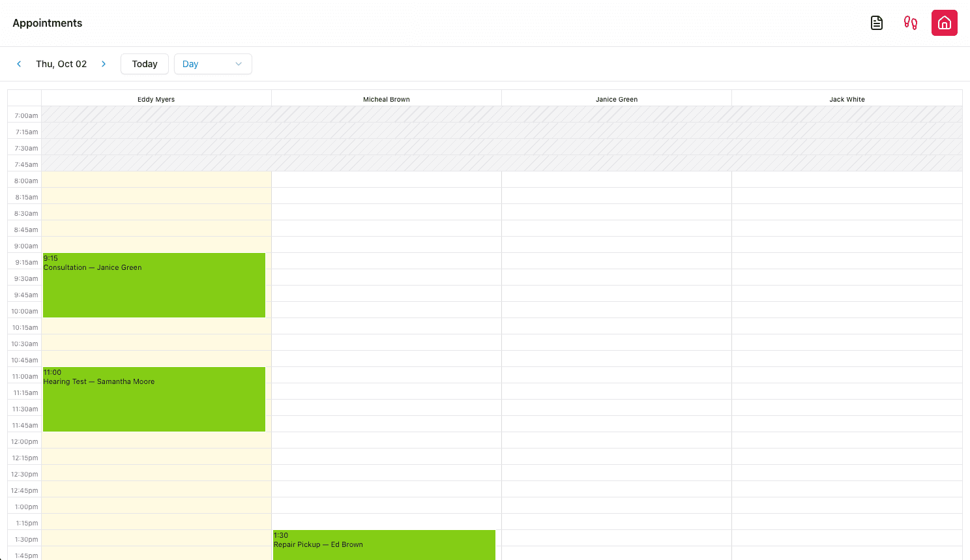Screen dimensions: 970x560
Task: Click the Jack White staff column header
Action: click(847, 99)
